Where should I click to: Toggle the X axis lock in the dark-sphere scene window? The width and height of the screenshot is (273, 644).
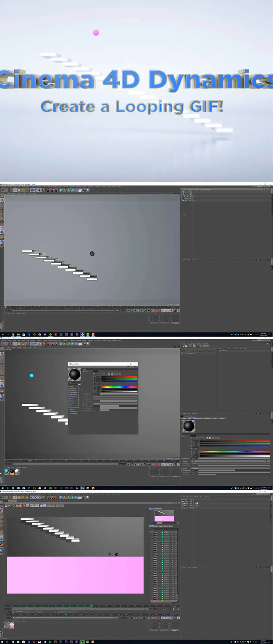(x=32, y=190)
